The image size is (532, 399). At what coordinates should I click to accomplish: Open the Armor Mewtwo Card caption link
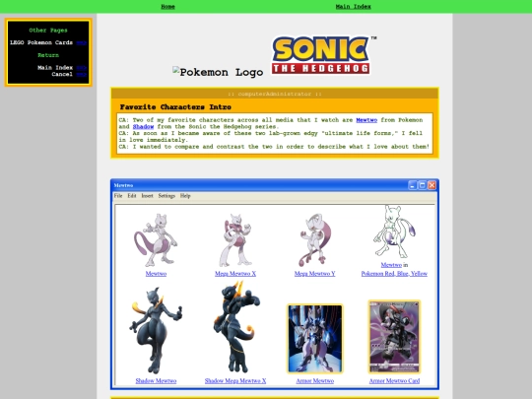pos(394,380)
